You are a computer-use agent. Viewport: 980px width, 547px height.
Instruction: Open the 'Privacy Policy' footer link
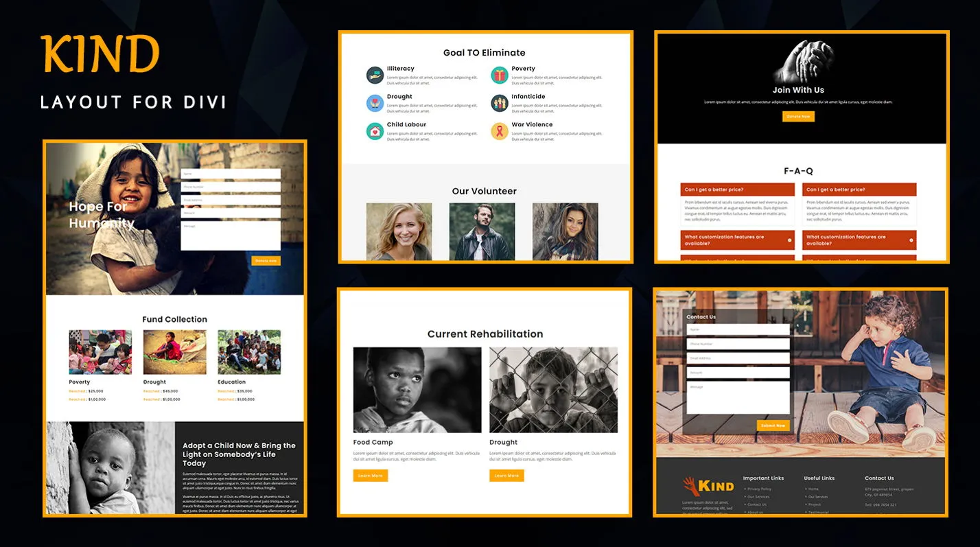click(x=759, y=489)
